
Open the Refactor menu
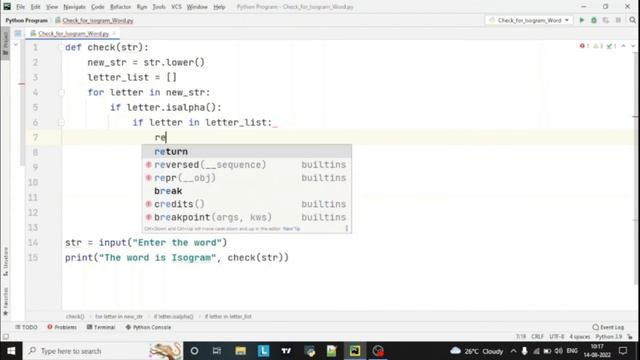[x=120, y=7]
